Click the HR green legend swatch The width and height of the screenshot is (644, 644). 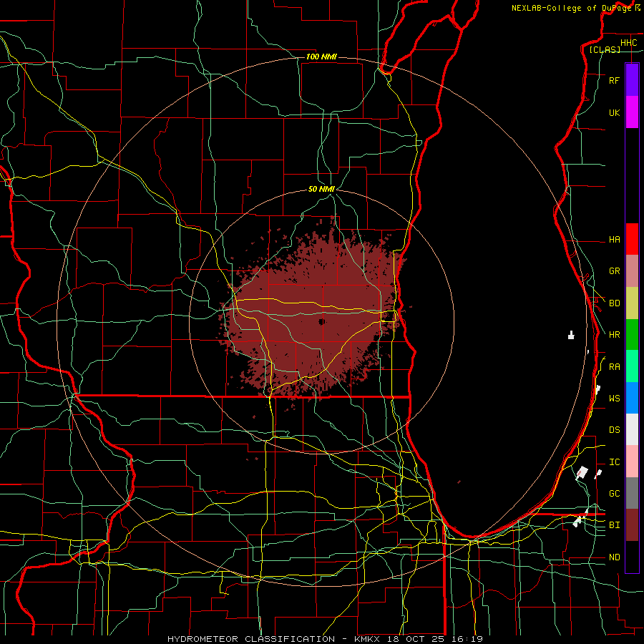632,335
